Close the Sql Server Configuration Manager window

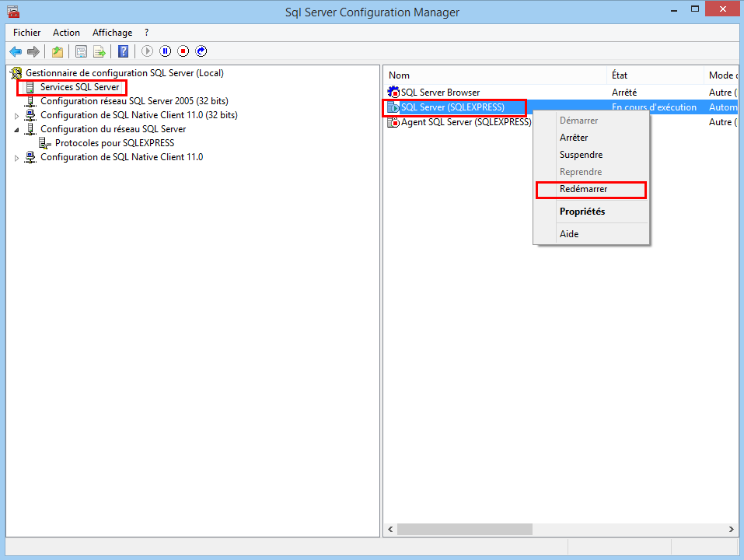pos(723,9)
